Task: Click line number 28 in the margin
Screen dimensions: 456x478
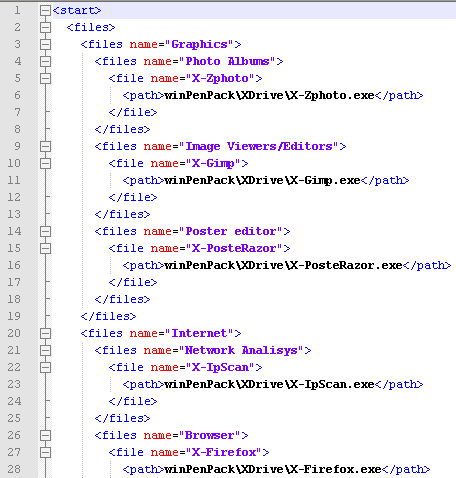Action: click(x=14, y=469)
